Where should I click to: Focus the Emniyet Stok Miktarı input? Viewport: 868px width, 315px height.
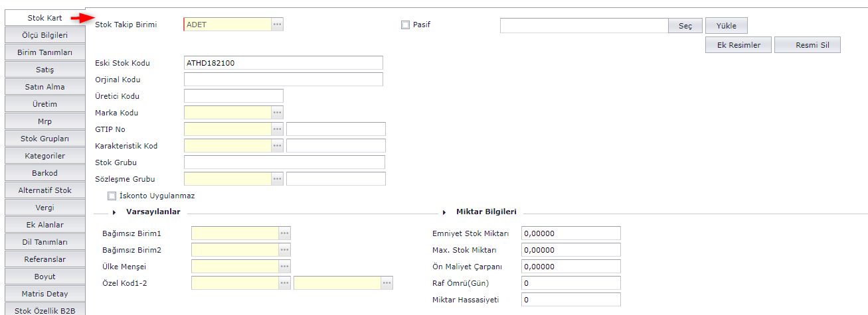tap(570, 233)
